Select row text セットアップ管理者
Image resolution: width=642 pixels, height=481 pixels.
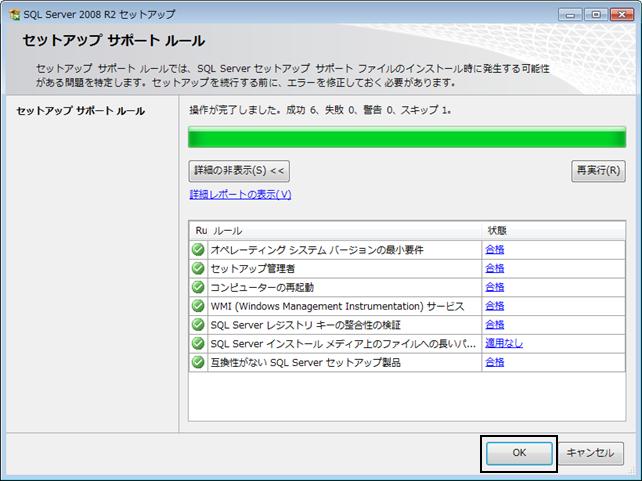253,269
